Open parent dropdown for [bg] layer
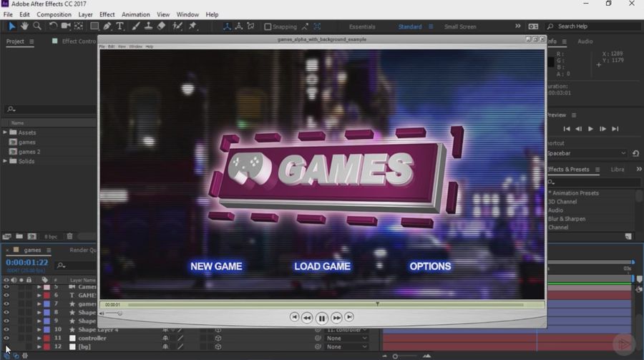 pyautogui.click(x=346, y=347)
